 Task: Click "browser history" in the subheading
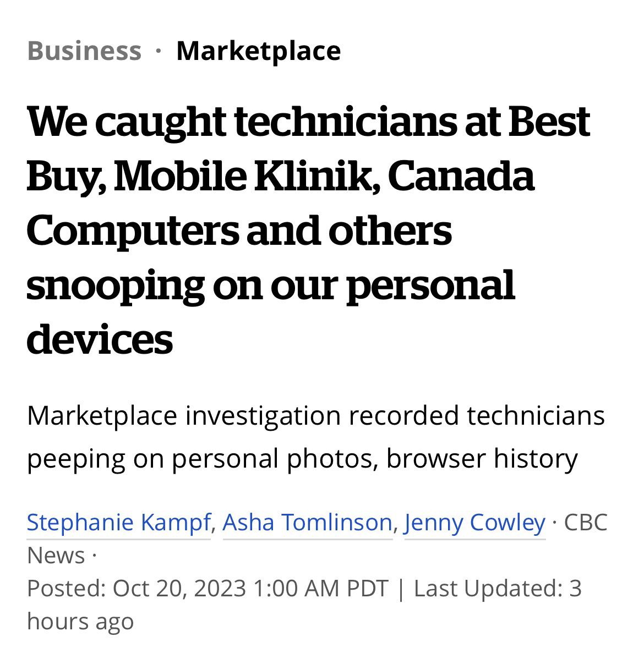482,458
